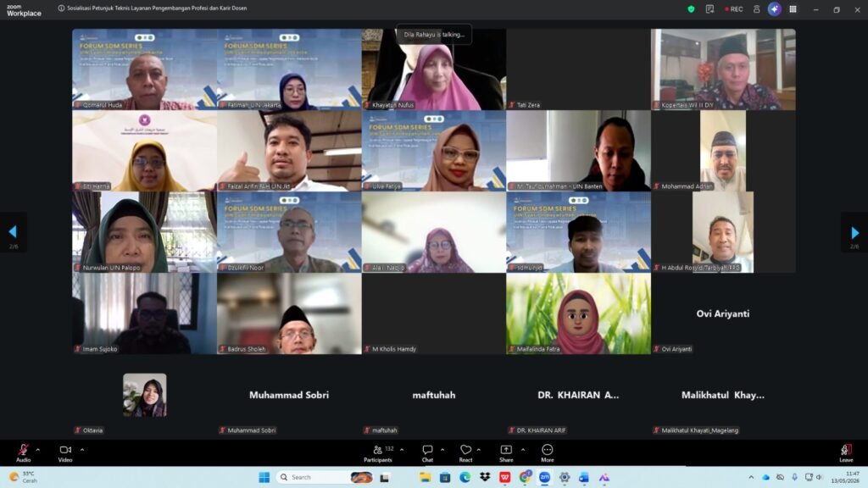Unmute the Audio microphone icon
Screen dimensions: 868x488
click(x=23, y=450)
